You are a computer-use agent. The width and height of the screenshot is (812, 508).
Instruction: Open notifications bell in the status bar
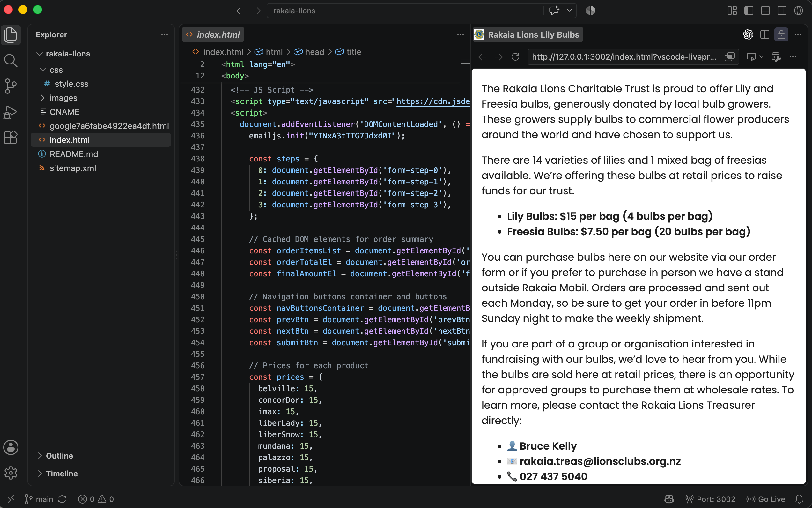(799, 499)
